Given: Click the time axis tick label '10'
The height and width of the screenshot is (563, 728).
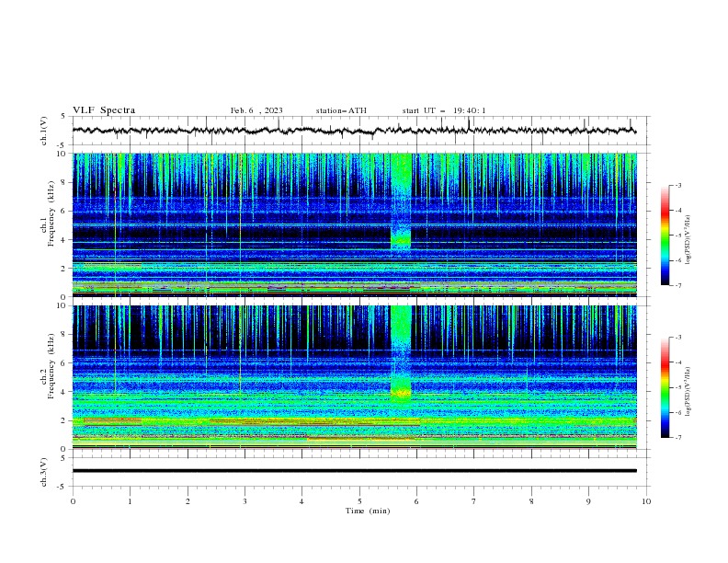Looking at the screenshot, I should (x=646, y=501).
